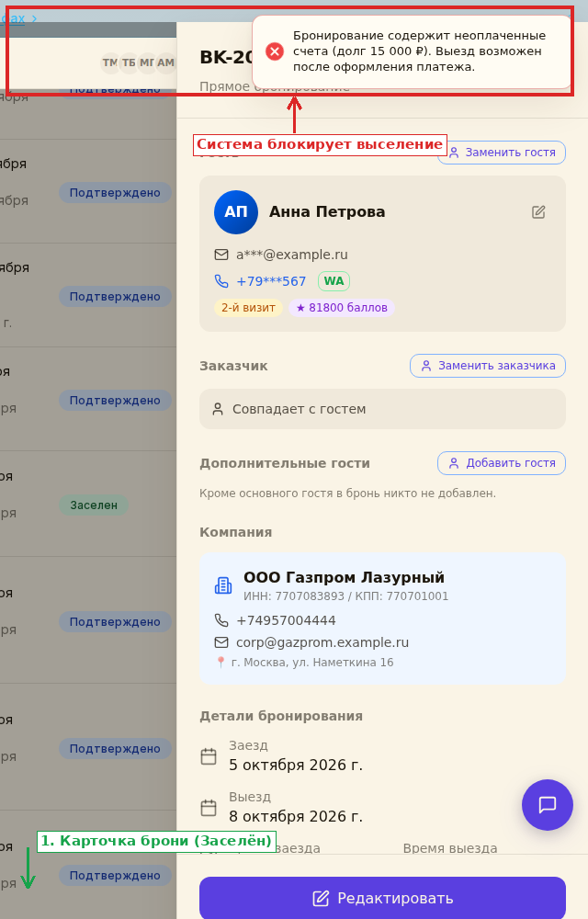Click the WA WhatsApp badge

[x=334, y=281]
